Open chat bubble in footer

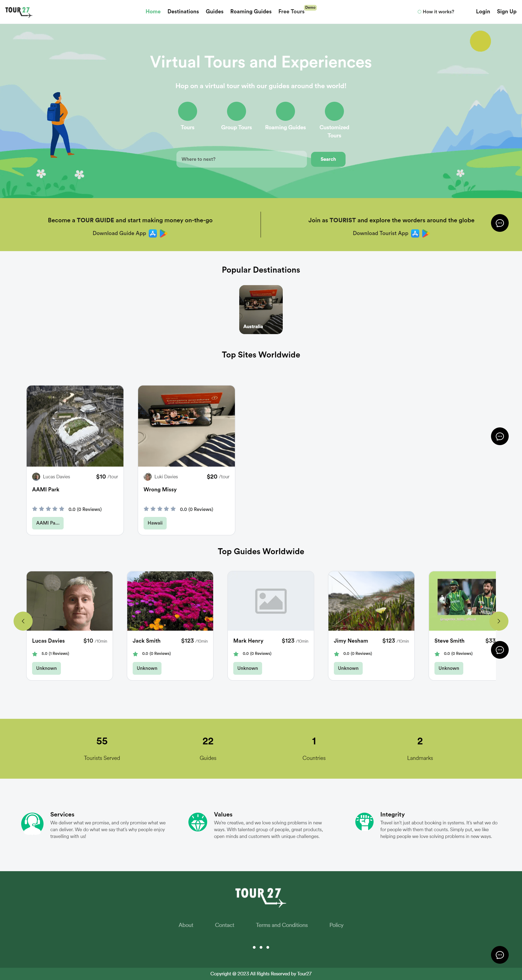(x=499, y=954)
